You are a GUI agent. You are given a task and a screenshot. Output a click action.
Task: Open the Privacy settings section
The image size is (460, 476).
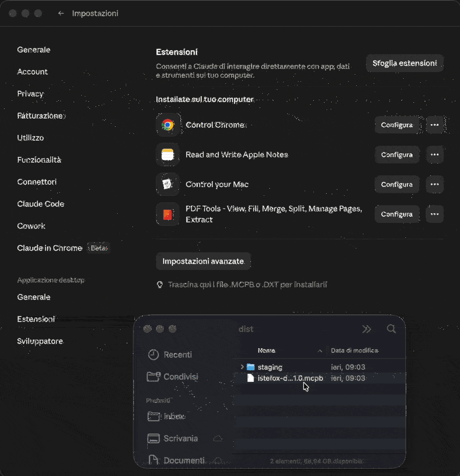30,94
